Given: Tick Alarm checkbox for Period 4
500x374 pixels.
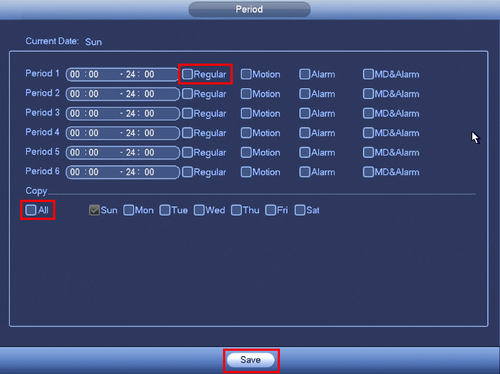Looking at the screenshot, I should click(x=305, y=133).
